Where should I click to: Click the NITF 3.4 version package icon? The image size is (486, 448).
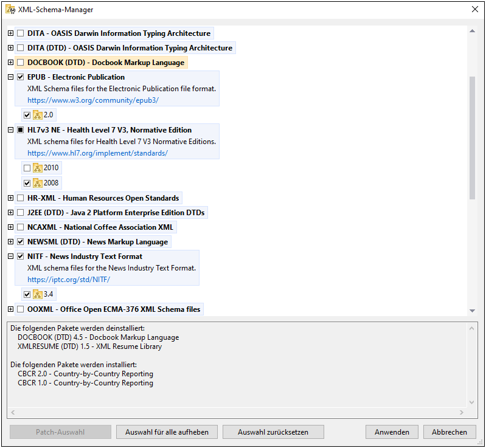38,294
